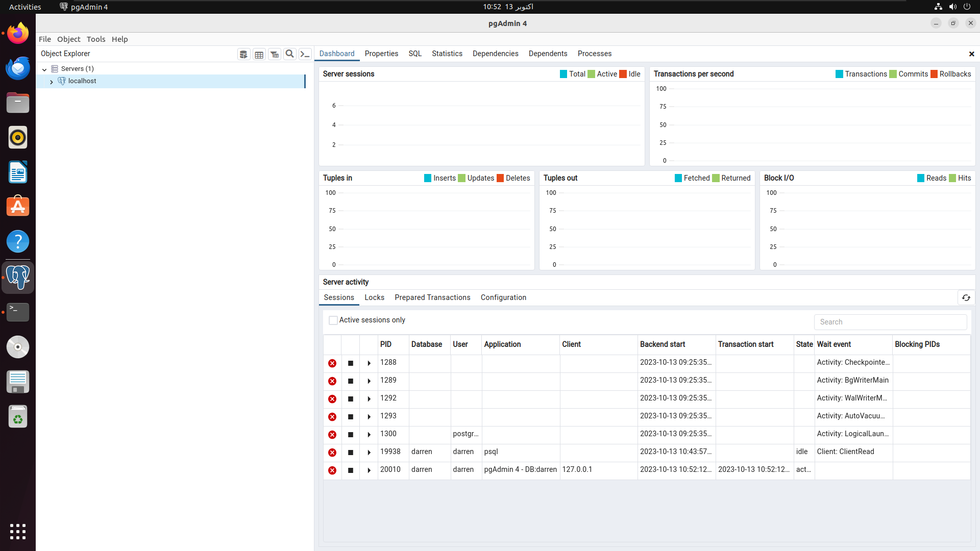Click the Total legend swatch in Server sessions

pos(563,74)
